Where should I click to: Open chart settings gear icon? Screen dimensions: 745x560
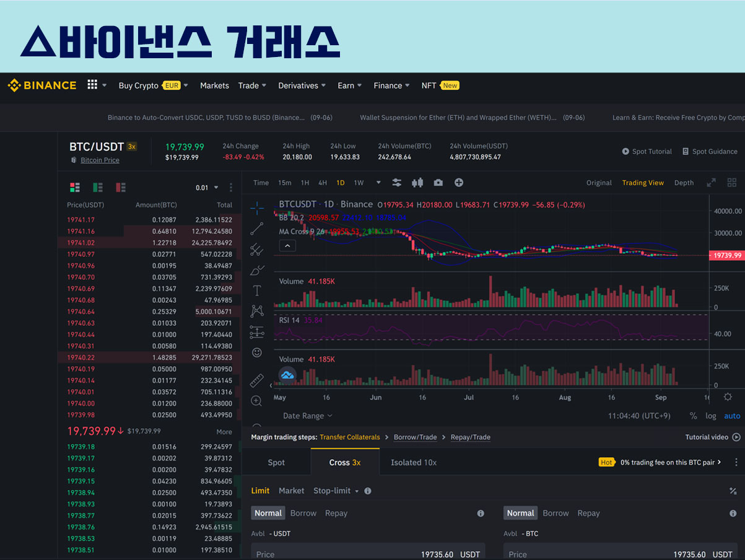pyautogui.click(x=728, y=397)
